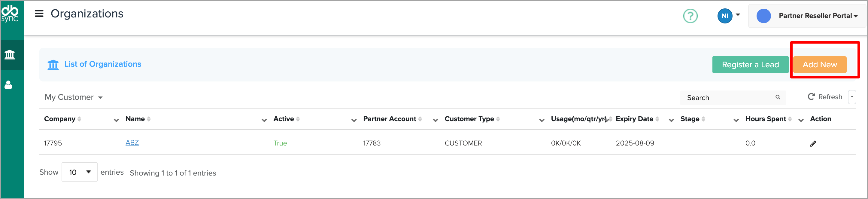This screenshot has height=199, width=868.
Task: Open the hamburger menu
Action: (39, 14)
